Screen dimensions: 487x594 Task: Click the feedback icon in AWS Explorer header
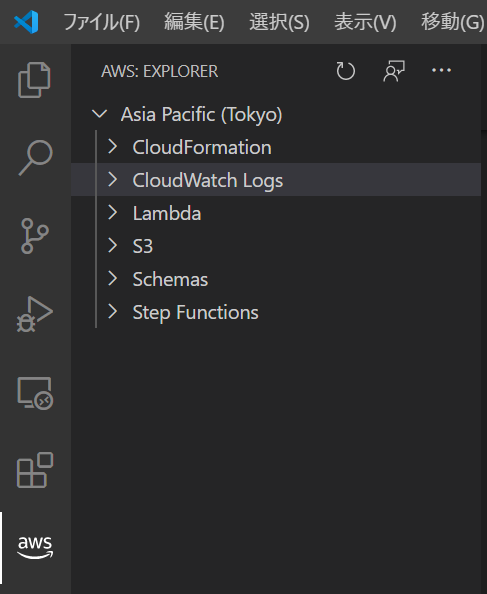(x=394, y=71)
